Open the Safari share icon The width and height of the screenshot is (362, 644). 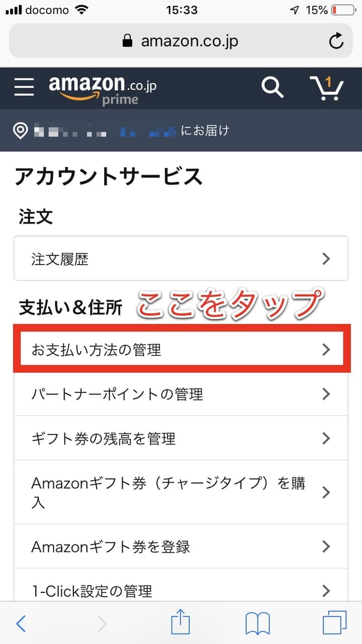pos(180,623)
